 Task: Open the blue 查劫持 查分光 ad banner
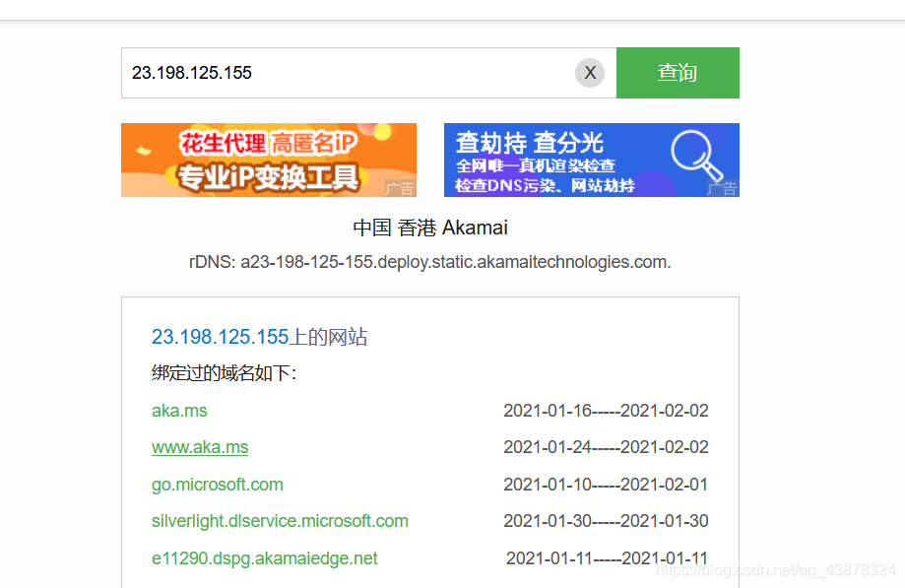click(592, 160)
